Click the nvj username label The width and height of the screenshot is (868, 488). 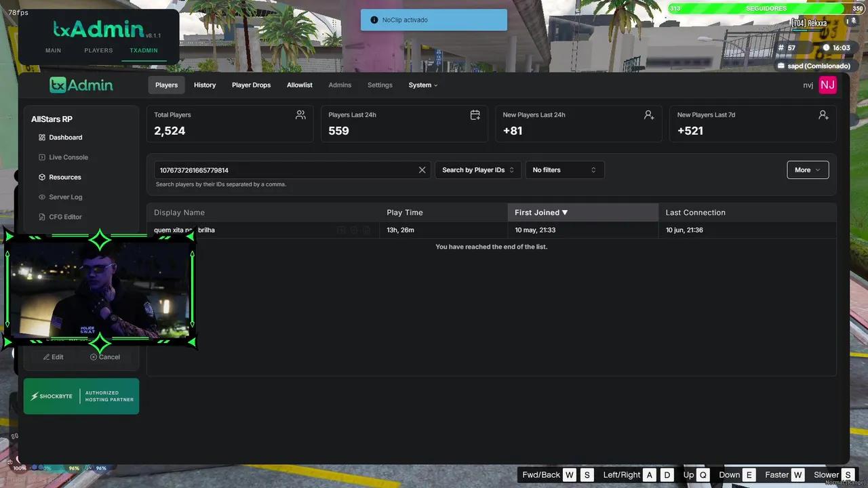[808, 85]
